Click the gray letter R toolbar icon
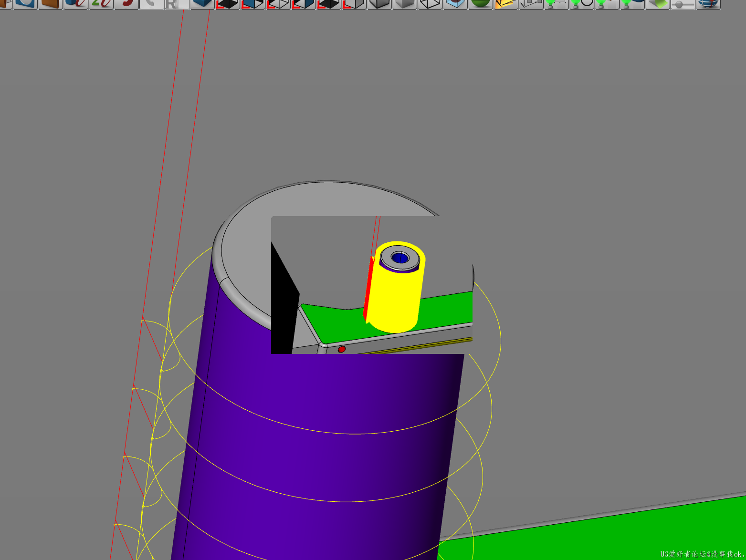Image resolution: width=746 pixels, height=560 pixels. [x=176, y=4]
